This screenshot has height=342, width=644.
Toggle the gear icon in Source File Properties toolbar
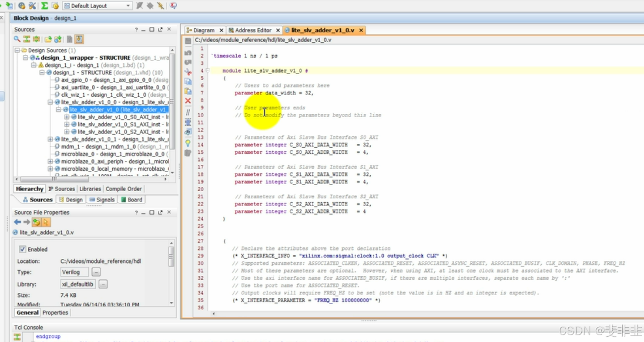click(37, 222)
